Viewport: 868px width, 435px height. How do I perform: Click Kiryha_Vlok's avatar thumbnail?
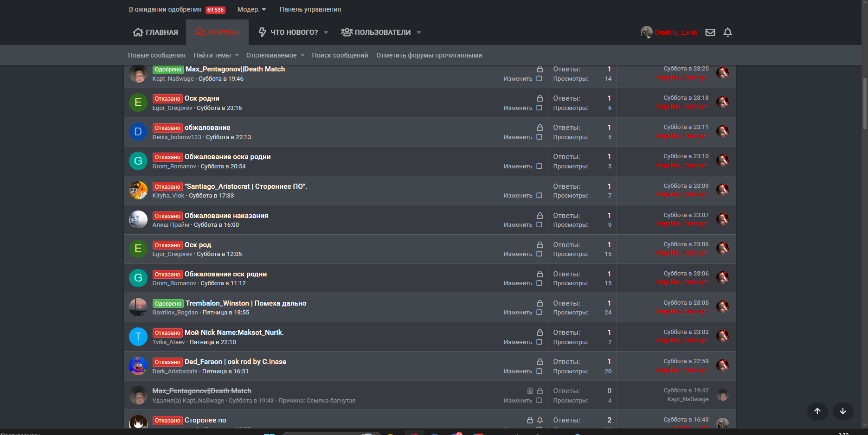[138, 191]
